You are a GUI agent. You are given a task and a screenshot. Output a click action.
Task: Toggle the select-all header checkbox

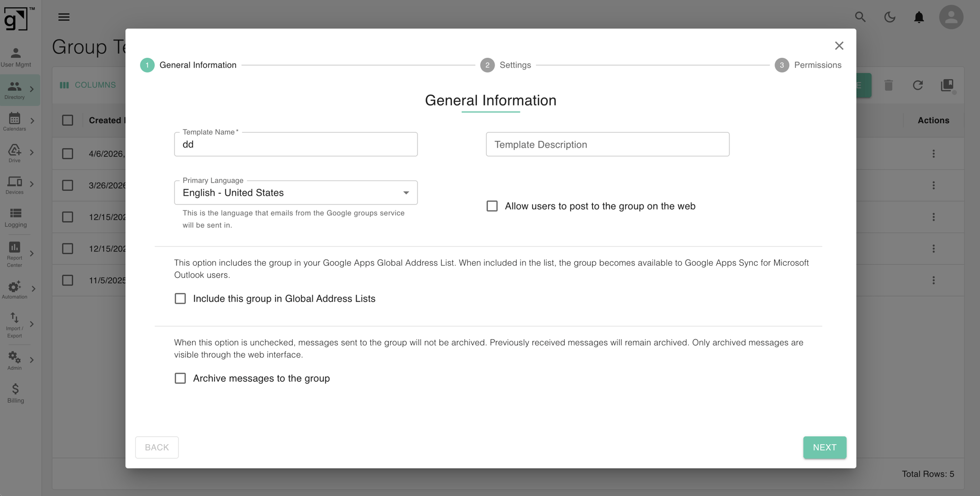click(x=67, y=120)
